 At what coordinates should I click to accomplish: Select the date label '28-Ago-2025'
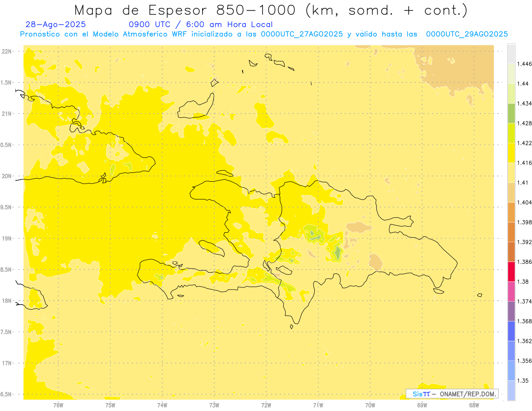56,24
